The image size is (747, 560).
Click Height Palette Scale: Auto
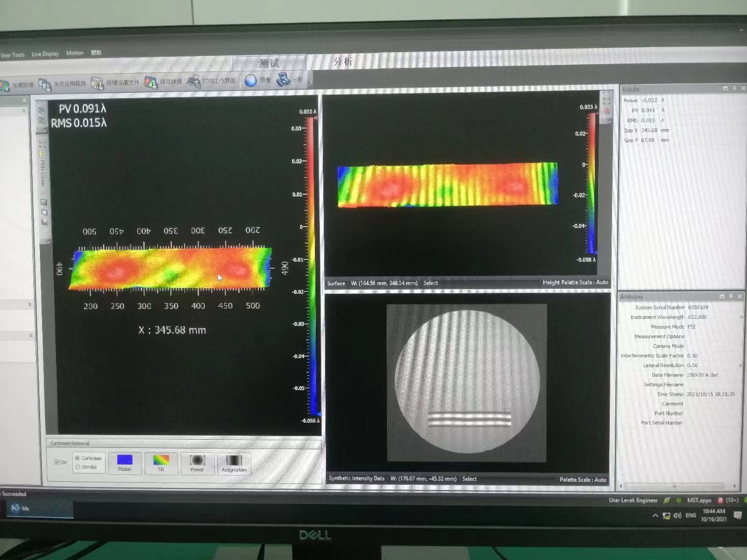point(575,283)
